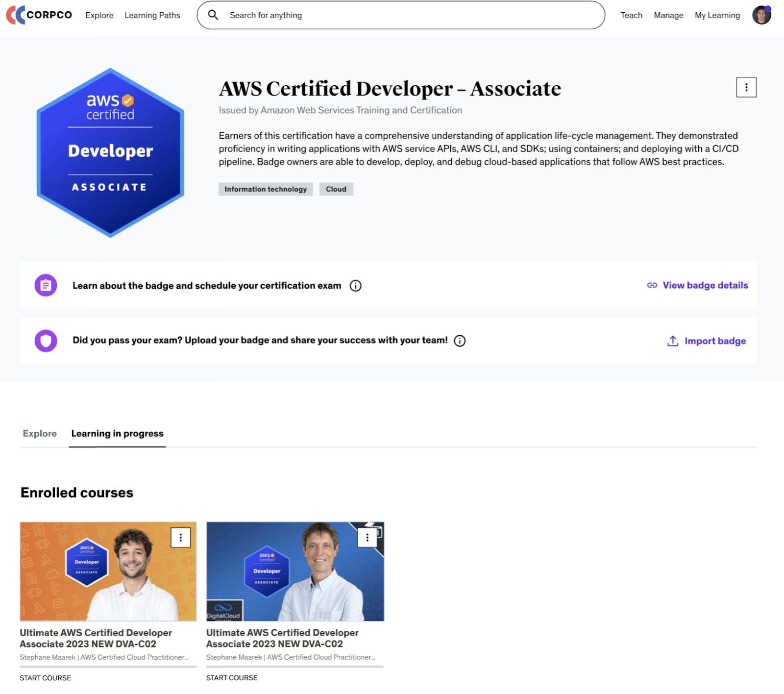Click the Information technology tag
784x694 pixels.
click(266, 189)
